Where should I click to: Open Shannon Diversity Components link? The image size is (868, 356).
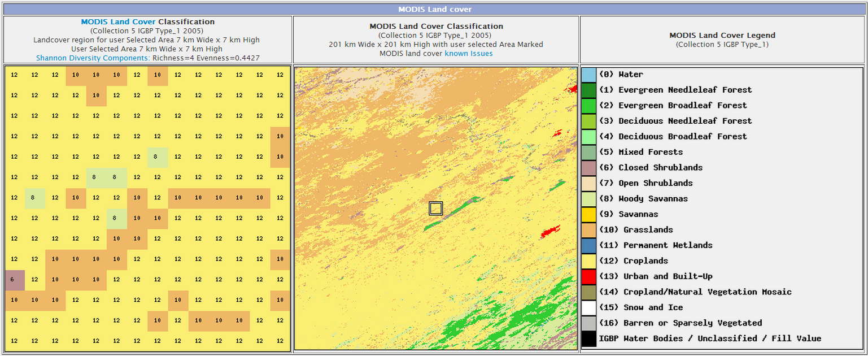pyautogui.click(x=93, y=58)
